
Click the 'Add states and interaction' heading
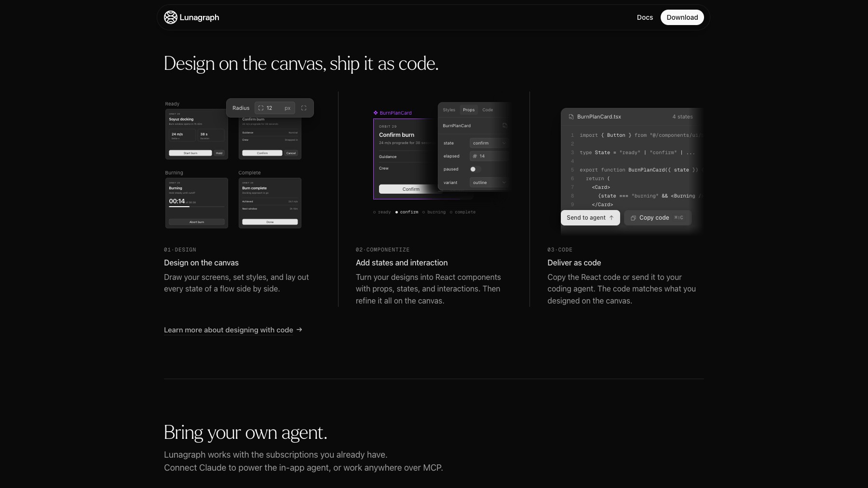tap(402, 263)
